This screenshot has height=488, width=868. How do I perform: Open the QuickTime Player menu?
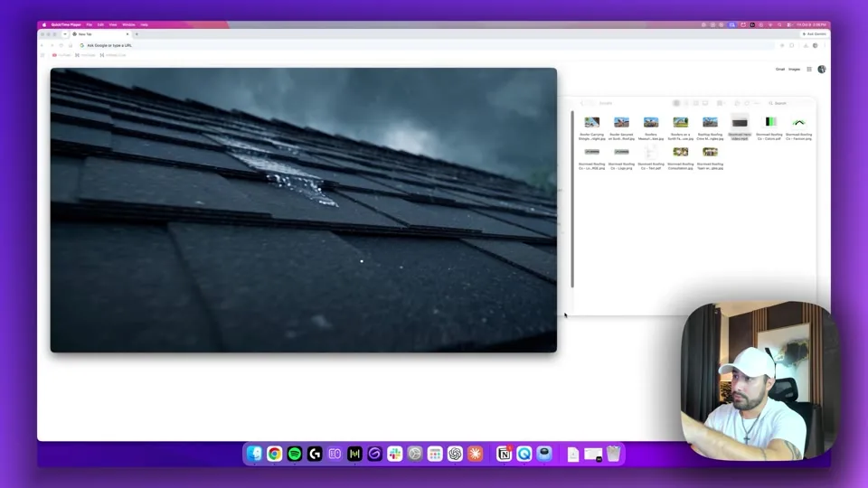pos(66,24)
